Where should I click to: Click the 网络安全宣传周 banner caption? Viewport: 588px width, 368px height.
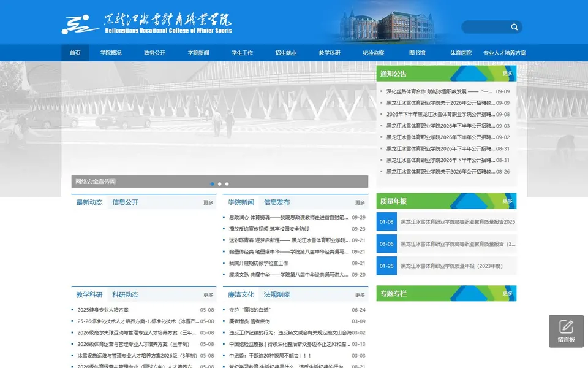click(96, 182)
